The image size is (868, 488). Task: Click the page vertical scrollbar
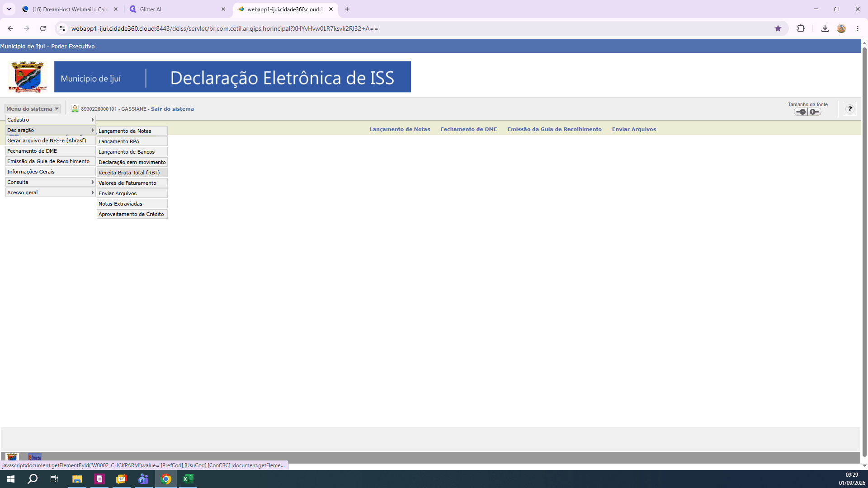click(x=864, y=253)
